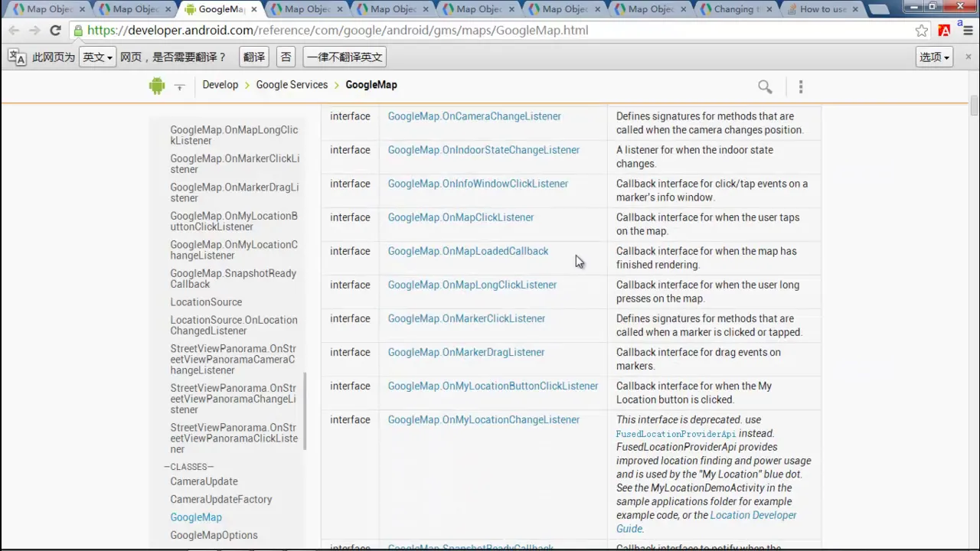Close the "How to use" tab

[x=855, y=9]
